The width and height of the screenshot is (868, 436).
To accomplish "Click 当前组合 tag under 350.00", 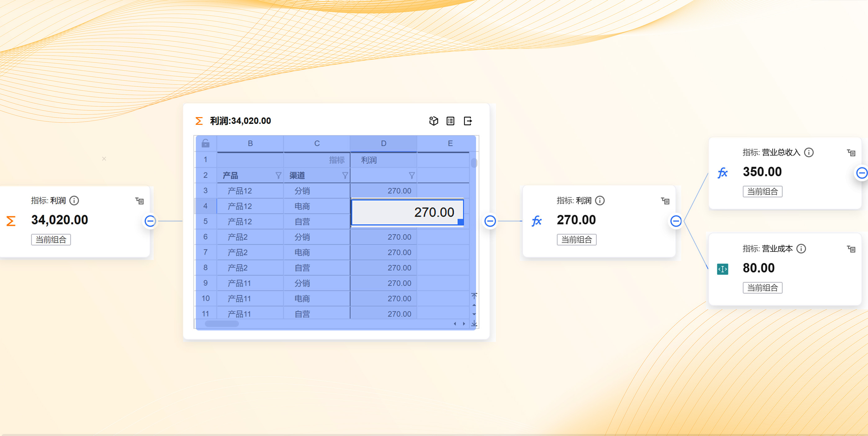I will point(762,192).
